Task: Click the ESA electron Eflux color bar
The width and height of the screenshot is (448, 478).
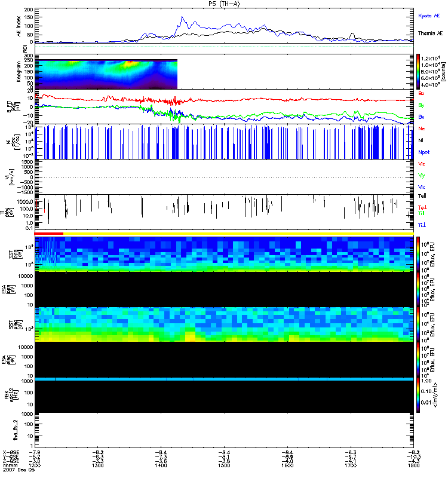Action: tap(418, 360)
